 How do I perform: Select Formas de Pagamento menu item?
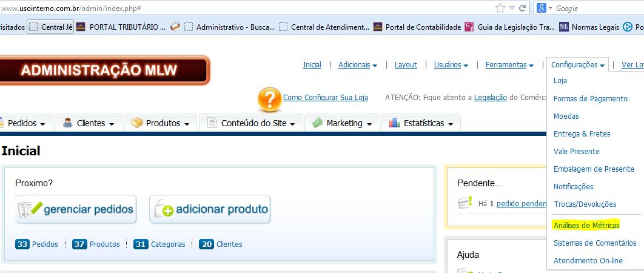coord(591,99)
